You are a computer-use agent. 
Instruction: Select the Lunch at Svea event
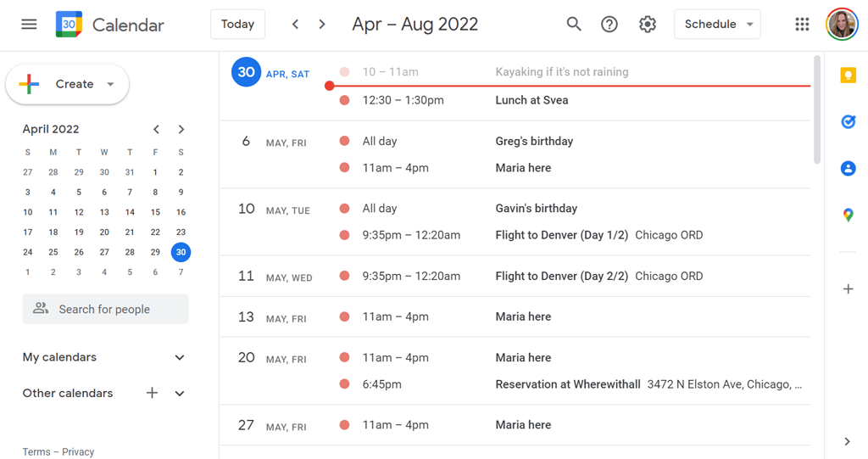(531, 100)
